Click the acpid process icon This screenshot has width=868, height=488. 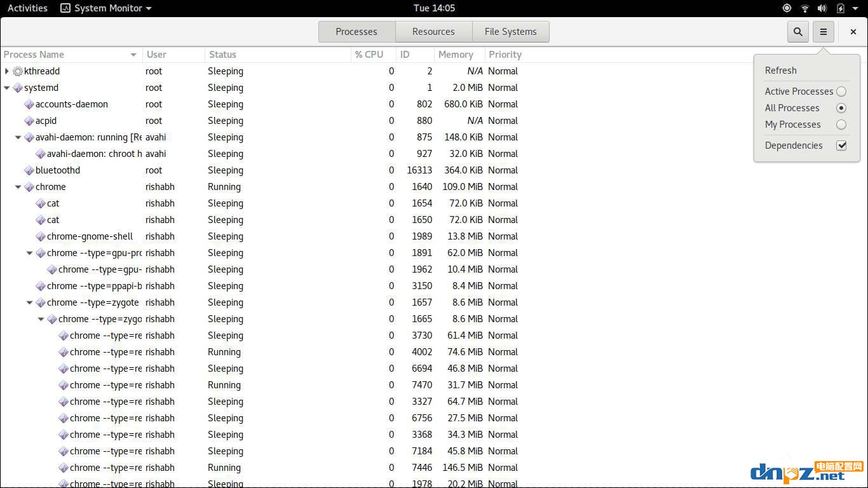[29, 121]
